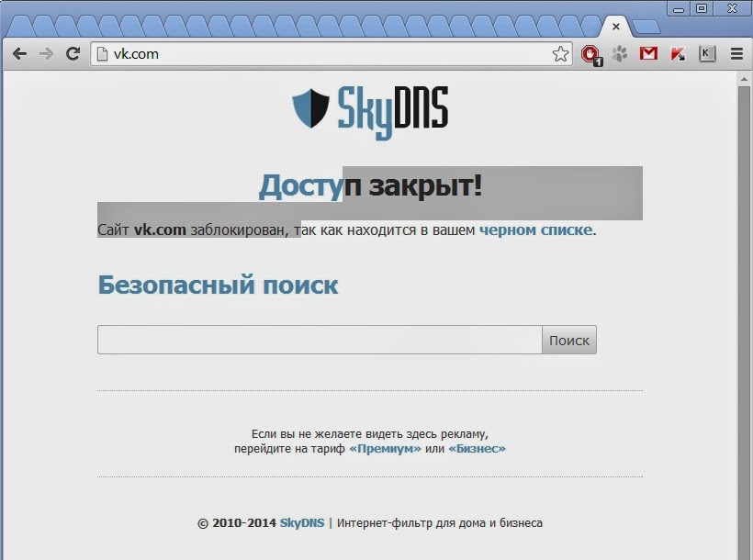The image size is (753, 560).
Task: Click the Безопасный поиск heading
Action: [218, 285]
